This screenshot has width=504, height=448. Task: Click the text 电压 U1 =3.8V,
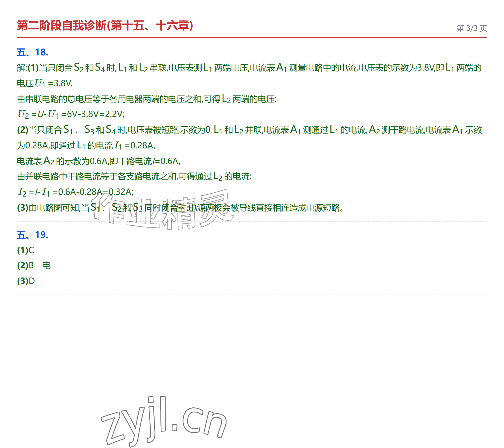pyautogui.click(x=45, y=83)
